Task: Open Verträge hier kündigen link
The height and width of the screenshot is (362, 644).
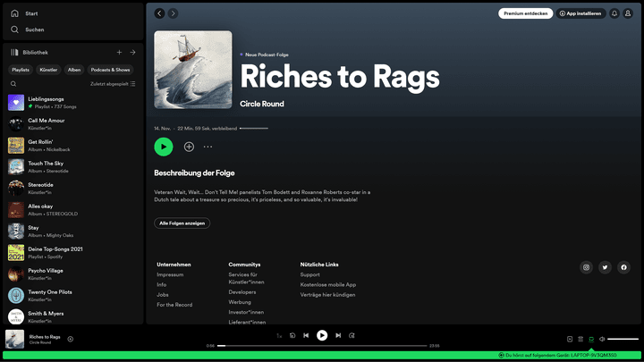Action: [327, 295]
